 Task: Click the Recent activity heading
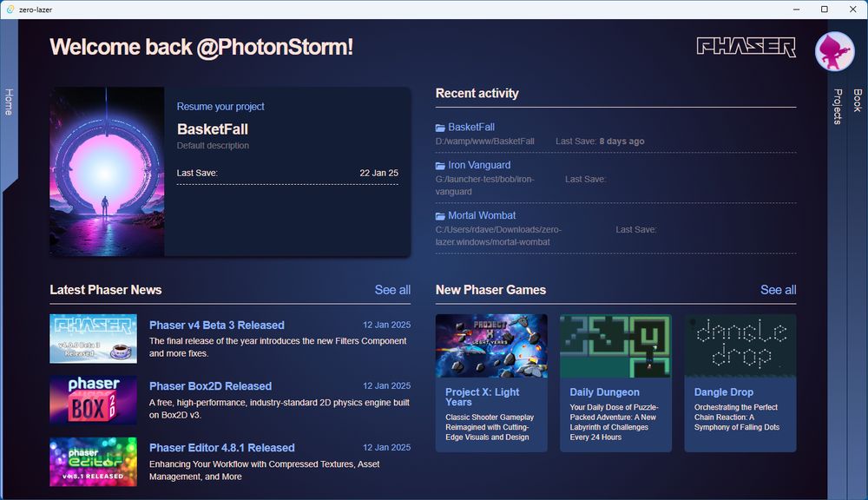click(477, 93)
